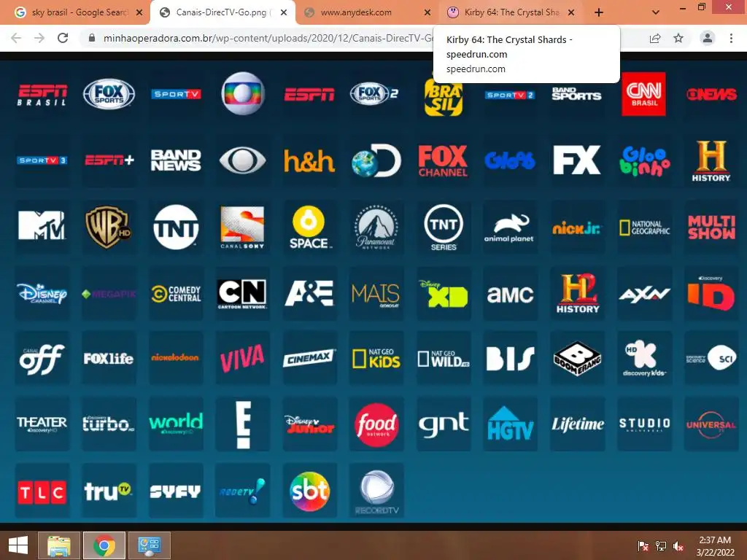Click the TNT Series logo
The width and height of the screenshot is (747, 560).
click(x=444, y=227)
